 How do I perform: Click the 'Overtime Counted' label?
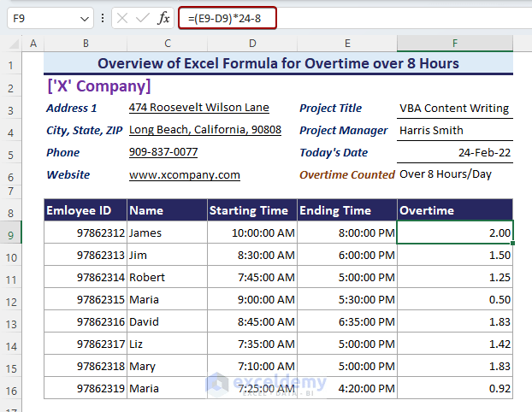(347, 174)
